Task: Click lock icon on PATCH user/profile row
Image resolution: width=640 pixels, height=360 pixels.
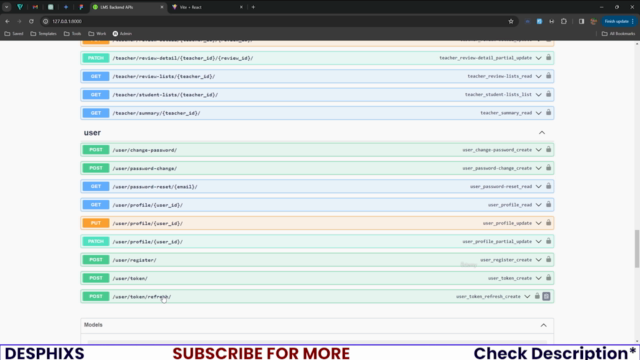Action: click(549, 241)
